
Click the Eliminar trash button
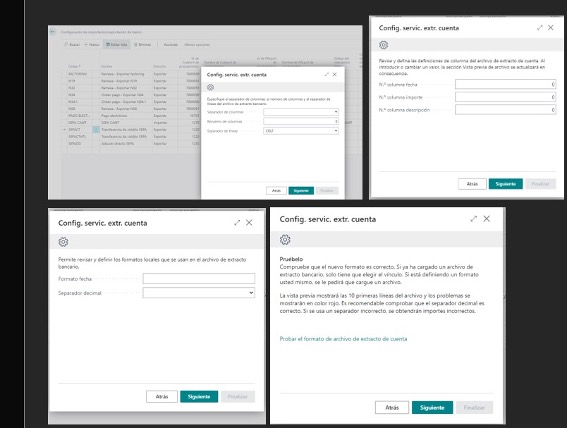pos(143,45)
